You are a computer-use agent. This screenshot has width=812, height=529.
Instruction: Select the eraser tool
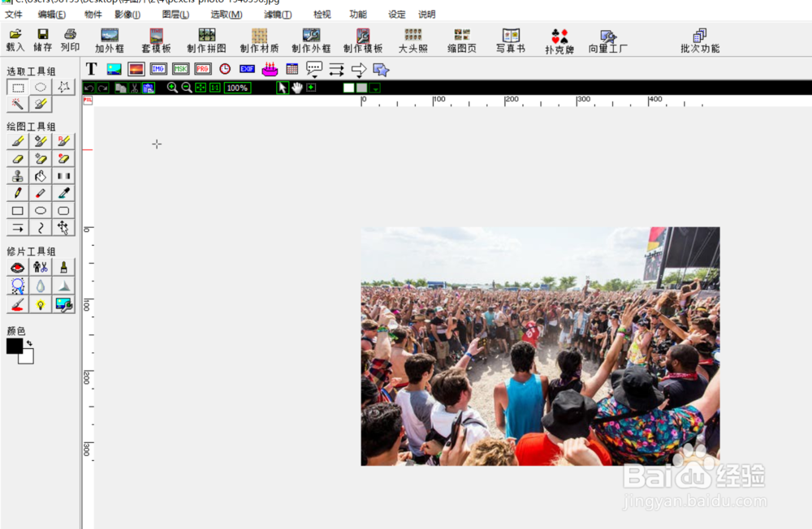pos(18,158)
